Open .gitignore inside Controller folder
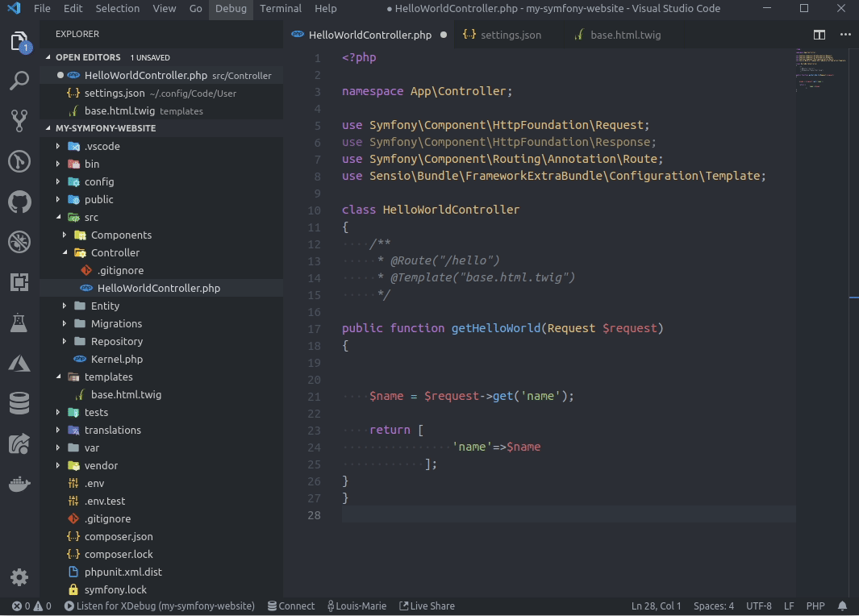The height and width of the screenshot is (616, 859). tap(161, 270)
